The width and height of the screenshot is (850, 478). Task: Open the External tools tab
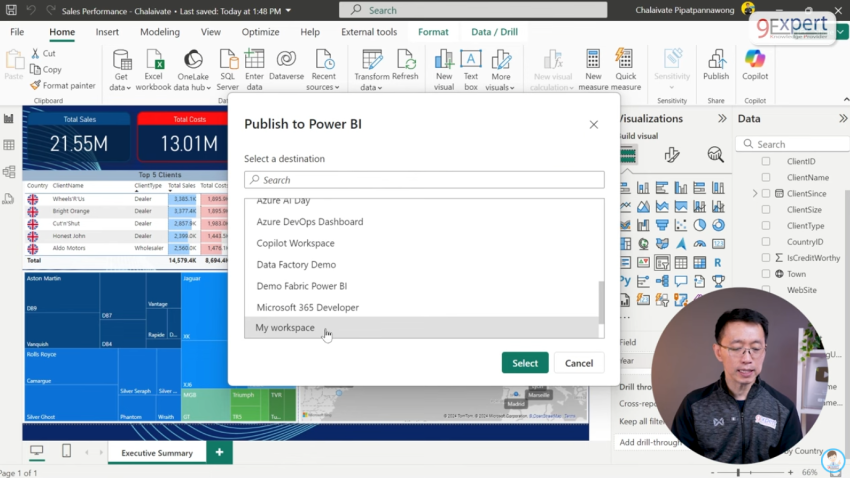[x=369, y=32]
